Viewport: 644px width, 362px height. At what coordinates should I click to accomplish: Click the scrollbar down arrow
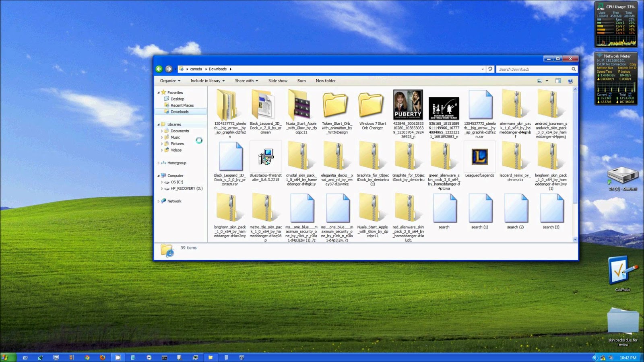575,239
